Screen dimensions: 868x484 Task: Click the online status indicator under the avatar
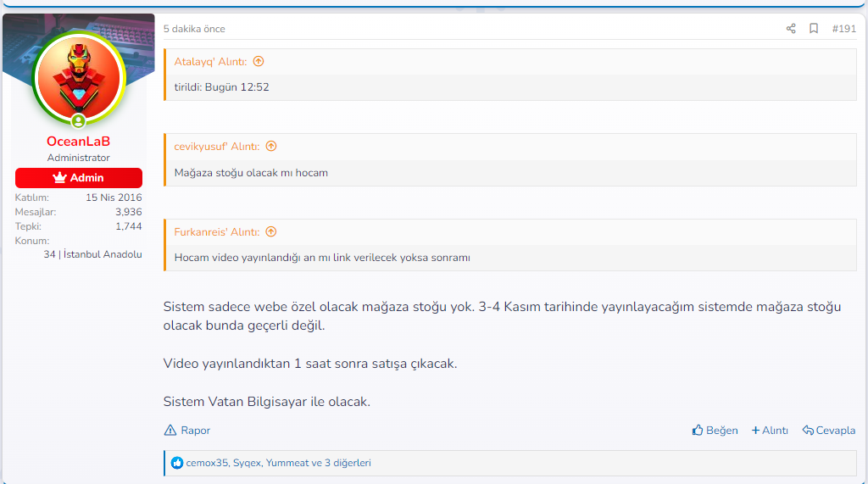pyautogui.click(x=79, y=120)
